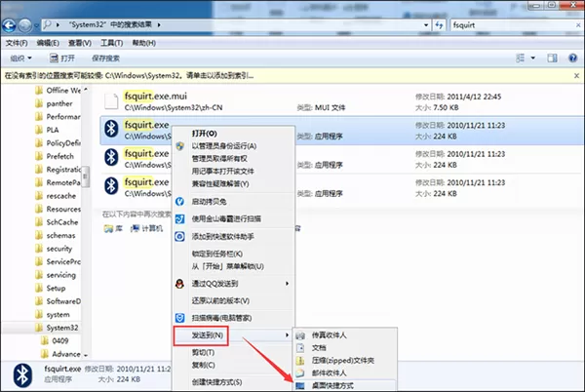Click the 库 search-again link

point(113,228)
